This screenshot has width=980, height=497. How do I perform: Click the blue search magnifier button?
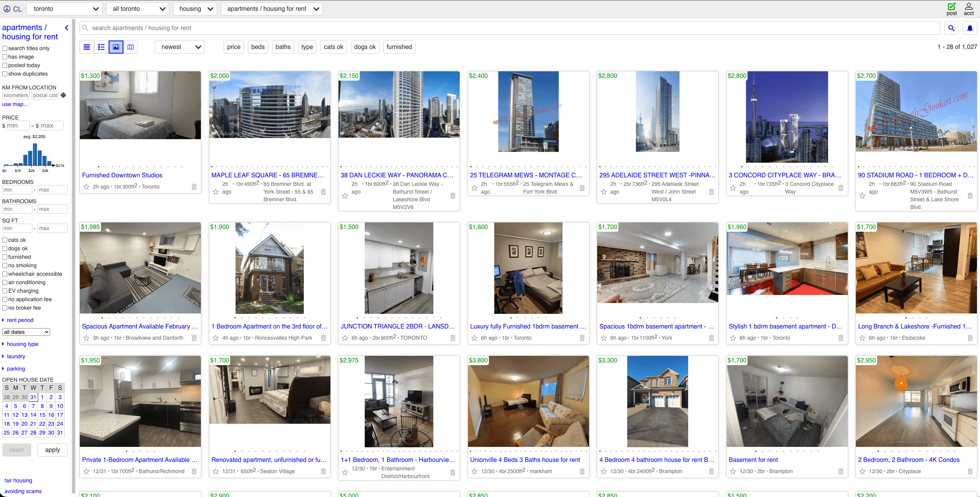(x=951, y=28)
